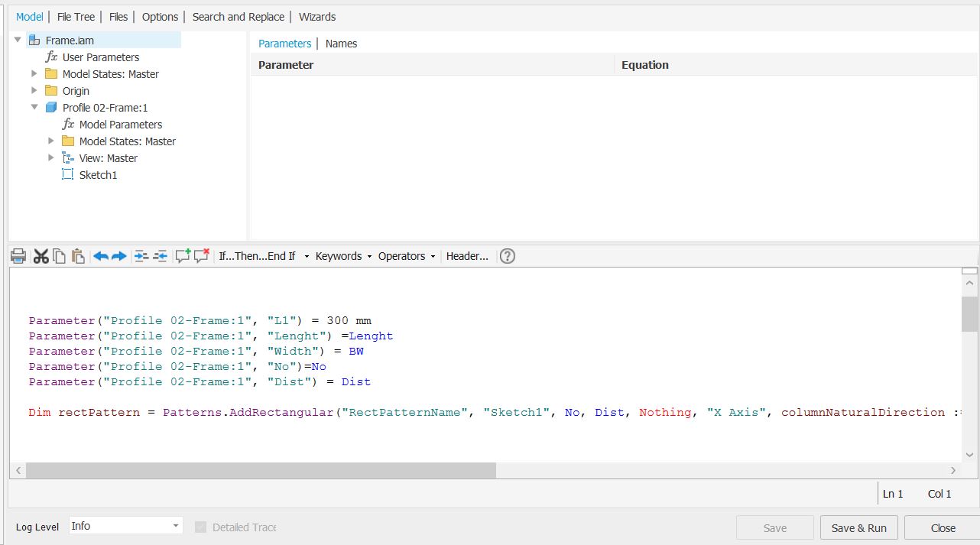
Task: Run the rule with Save & Run
Action: pos(858,527)
